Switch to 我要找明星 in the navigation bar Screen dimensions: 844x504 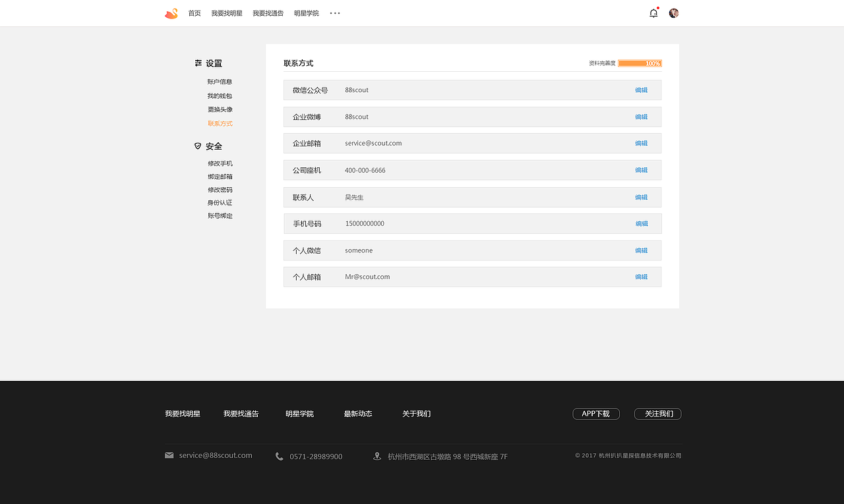pyautogui.click(x=227, y=13)
